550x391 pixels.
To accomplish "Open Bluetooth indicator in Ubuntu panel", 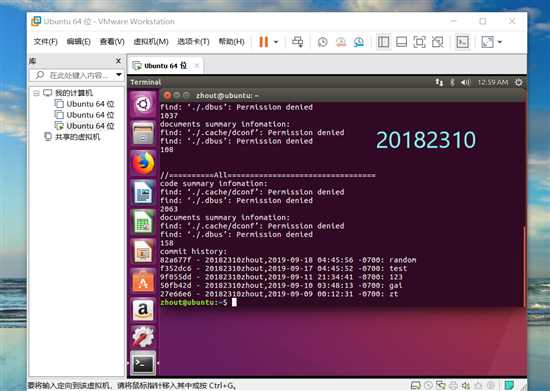I will 452,82.
